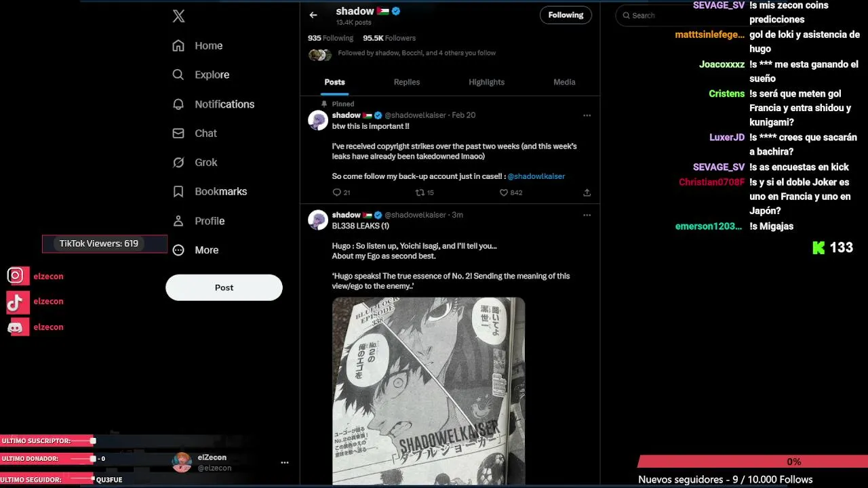Image resolution: width=868 pixels, height=488 pixels.
Task: Click the white Post button
Action: [224, 287]
